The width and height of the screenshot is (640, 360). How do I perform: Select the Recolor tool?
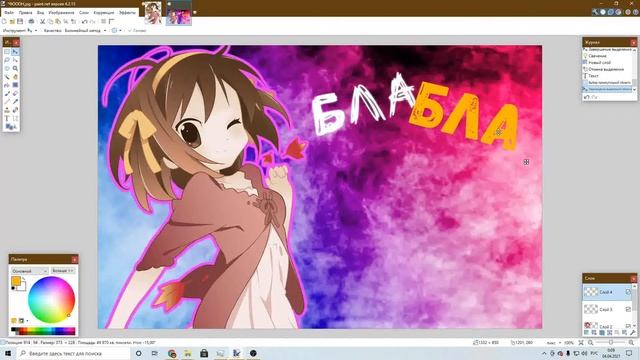(15, 110)
